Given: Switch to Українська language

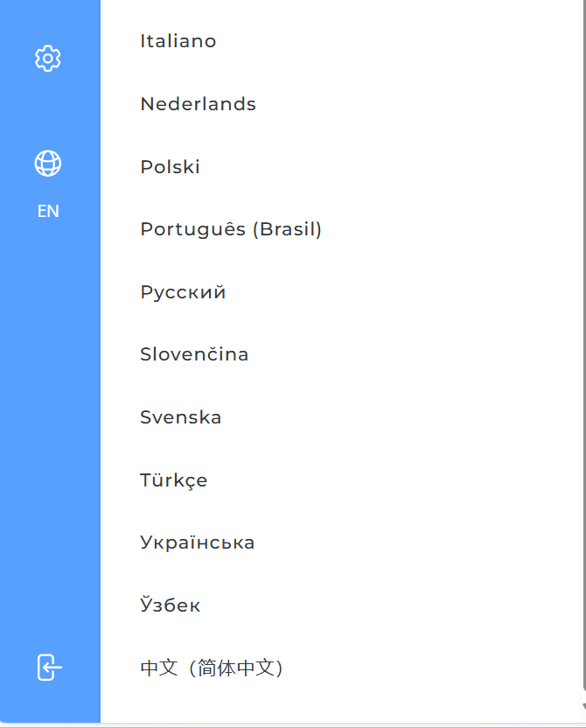Looking at the screenshot, I should click(x=198, y=542).
